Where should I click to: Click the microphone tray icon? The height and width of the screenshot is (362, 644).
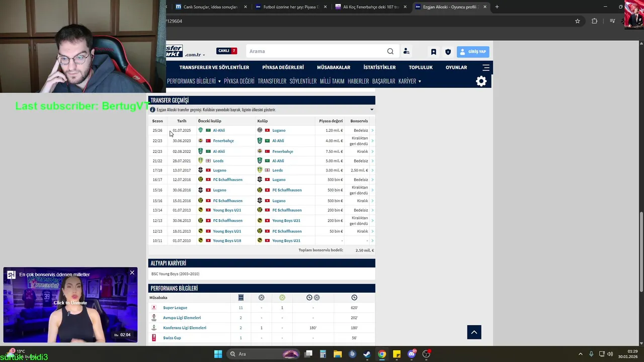(591, 354)
